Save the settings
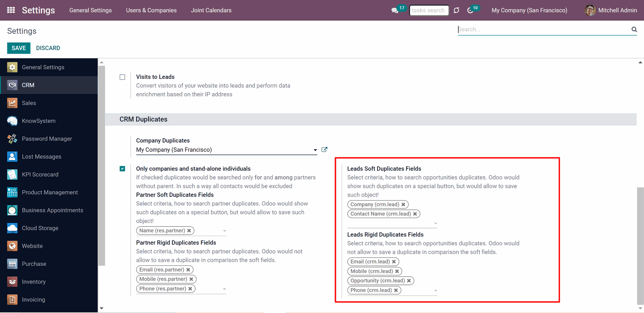 [19, 48]
